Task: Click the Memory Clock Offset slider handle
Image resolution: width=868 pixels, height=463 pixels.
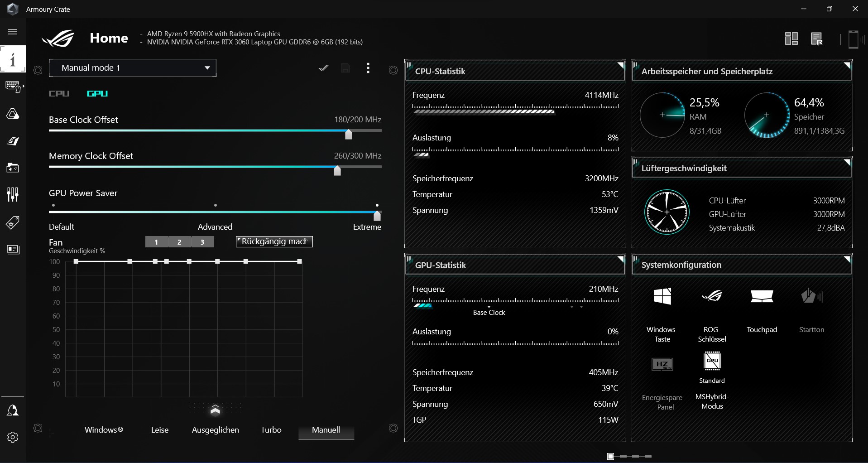Action: pyautogui.click(x=337, y=170)
